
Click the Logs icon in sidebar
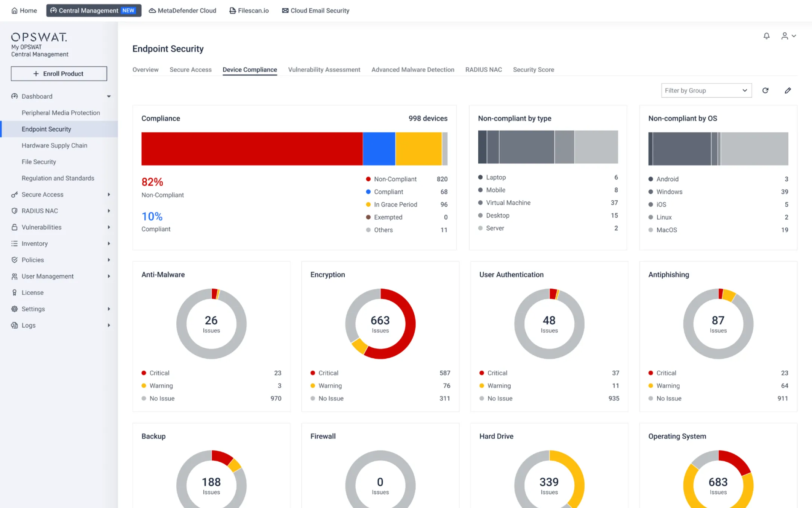(x=14, y=325)
